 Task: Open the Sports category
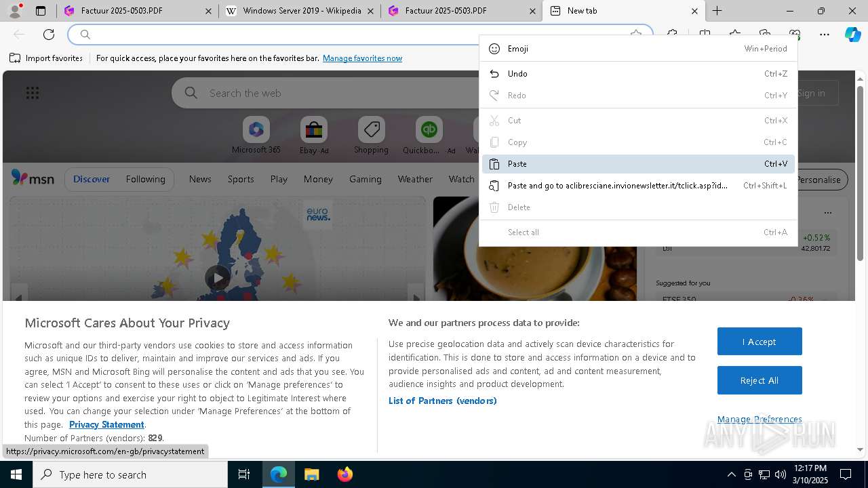(x=241, y=179)
